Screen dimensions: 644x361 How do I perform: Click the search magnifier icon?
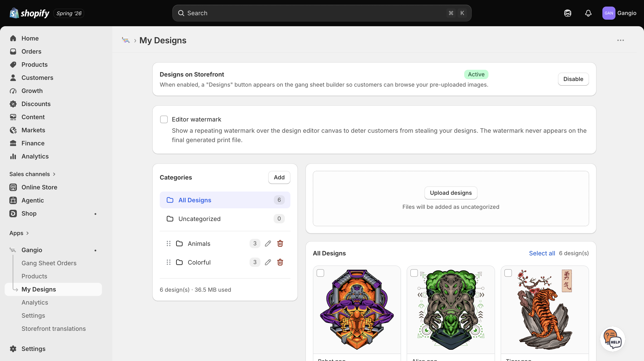pyautogui.click(x=181, y=13)
